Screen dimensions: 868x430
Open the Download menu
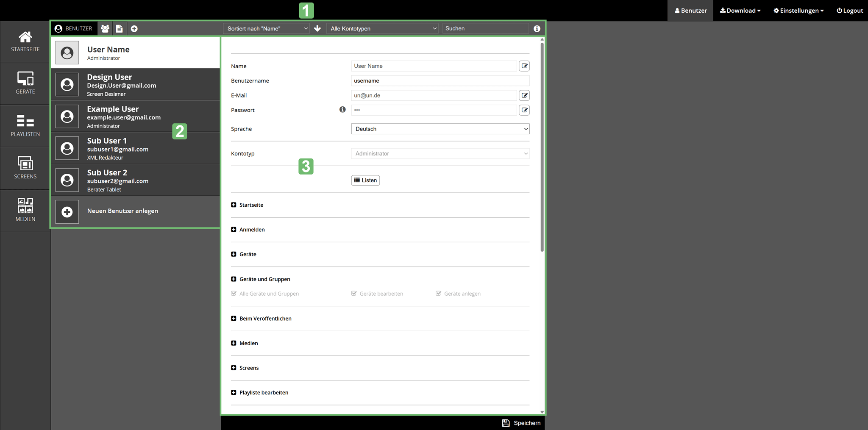740,11
